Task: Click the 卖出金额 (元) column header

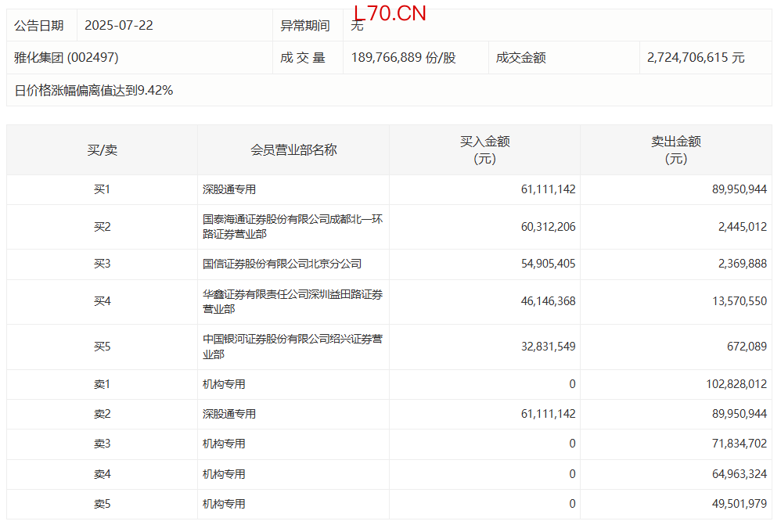Action: [675, 150]
